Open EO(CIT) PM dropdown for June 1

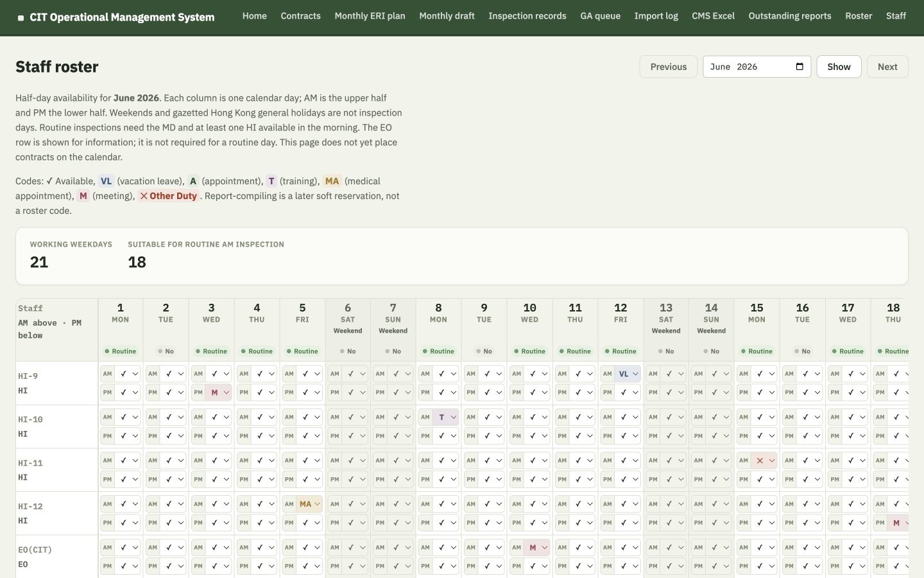128,566
